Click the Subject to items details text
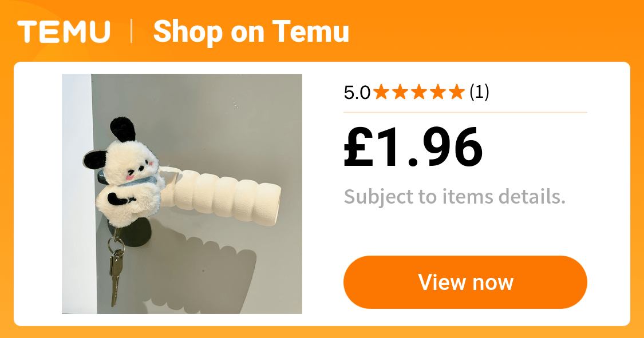The width and height of the screenshot is (644, 338). coord(455,197)
